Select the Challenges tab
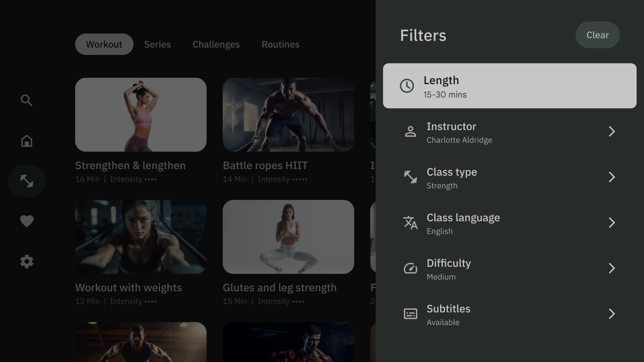The image size is (644, 362). click(216, 44)
